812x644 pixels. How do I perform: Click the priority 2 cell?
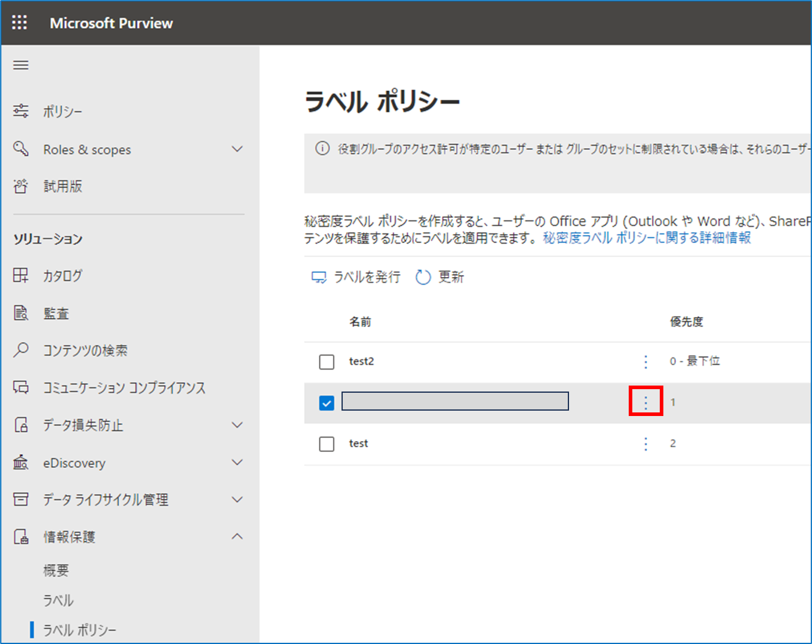(x=673, y=443)
